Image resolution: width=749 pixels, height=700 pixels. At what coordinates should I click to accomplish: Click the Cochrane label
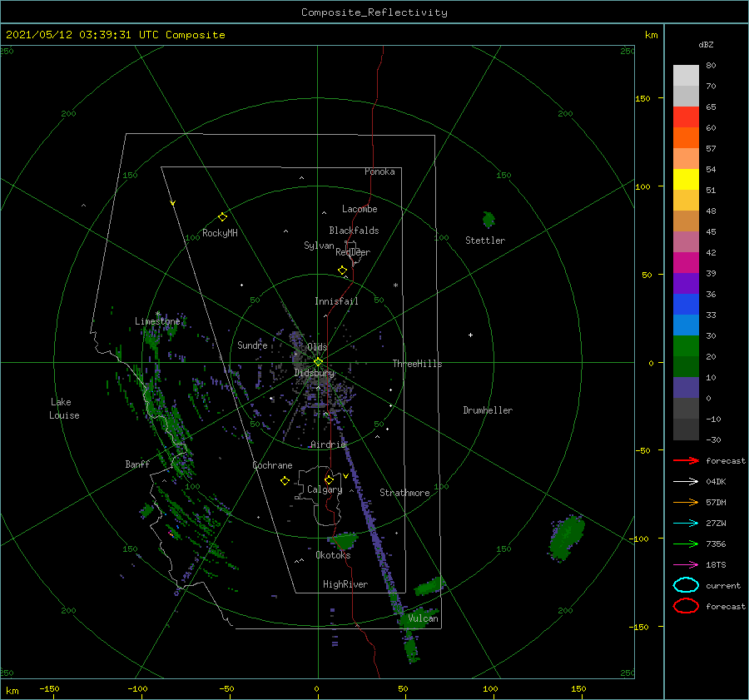click(x=272, y=465)
